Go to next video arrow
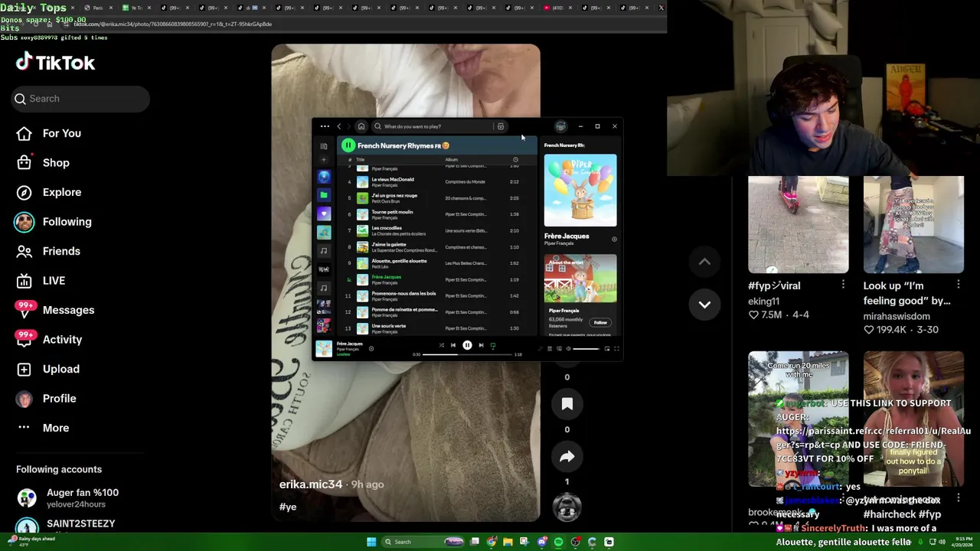This screenshot has width=980, height=551. (704, 305)
